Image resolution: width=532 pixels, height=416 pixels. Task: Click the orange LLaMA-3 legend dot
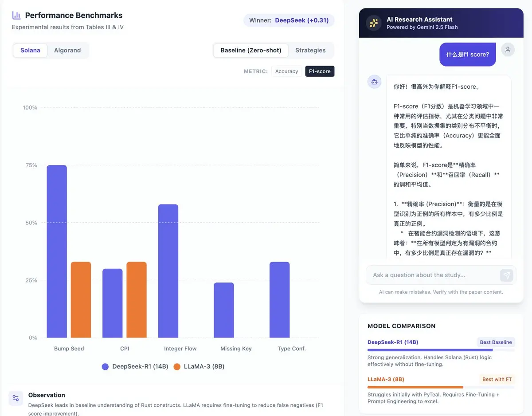177,367
